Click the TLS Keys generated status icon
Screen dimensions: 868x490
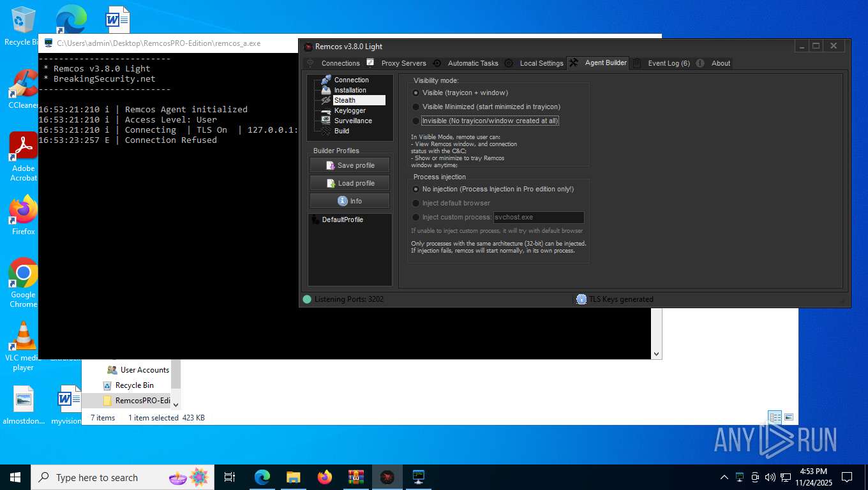(x=581, y=299)
